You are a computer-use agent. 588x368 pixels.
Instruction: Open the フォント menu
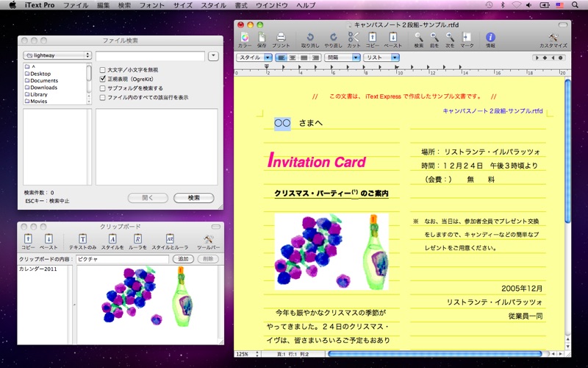click(x=151, y=5)
